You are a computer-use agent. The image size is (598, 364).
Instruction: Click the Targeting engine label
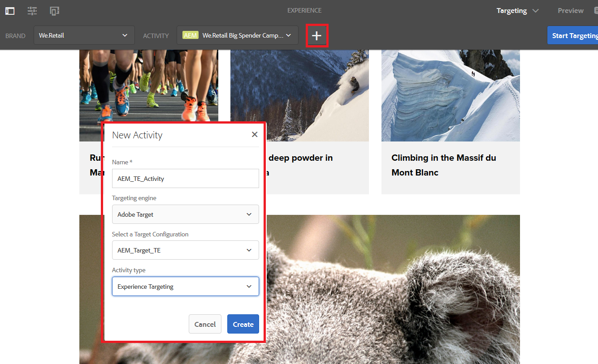(134, 198)
